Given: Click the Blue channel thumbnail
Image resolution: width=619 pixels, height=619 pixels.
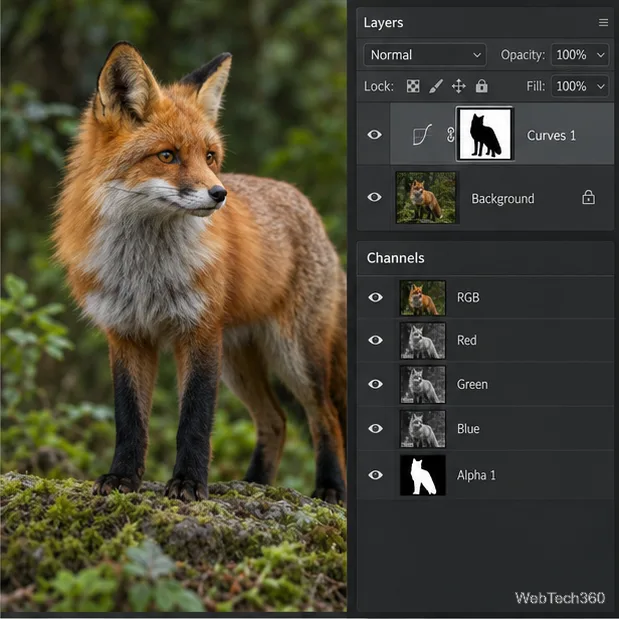Looking at the screenshot, I should click(422, 429).
